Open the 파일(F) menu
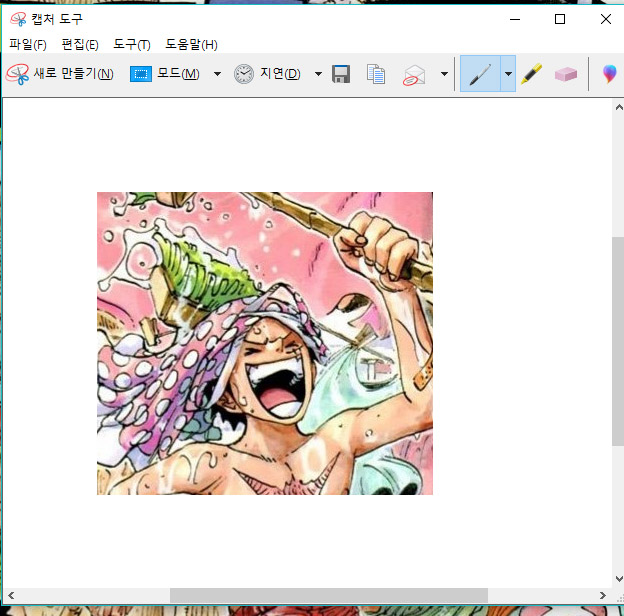This screenshot has width=624, height=616. 28,44
